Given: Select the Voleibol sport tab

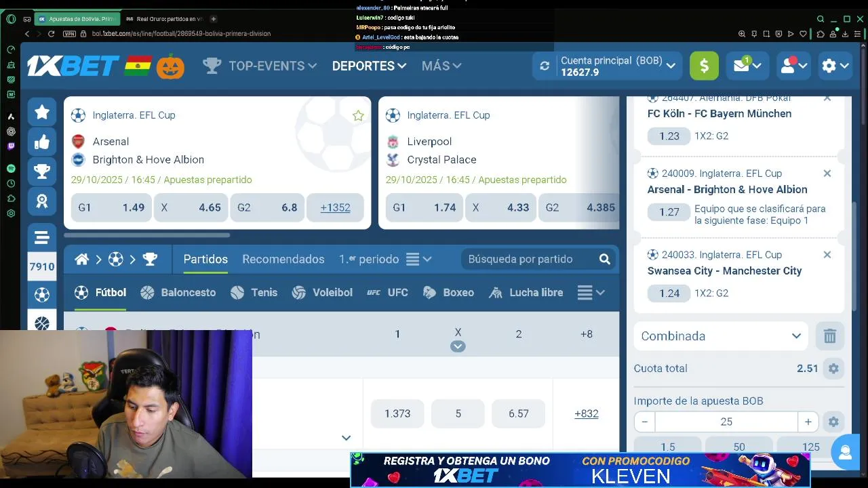Looking at the screenshot, I should pos(322,293).
